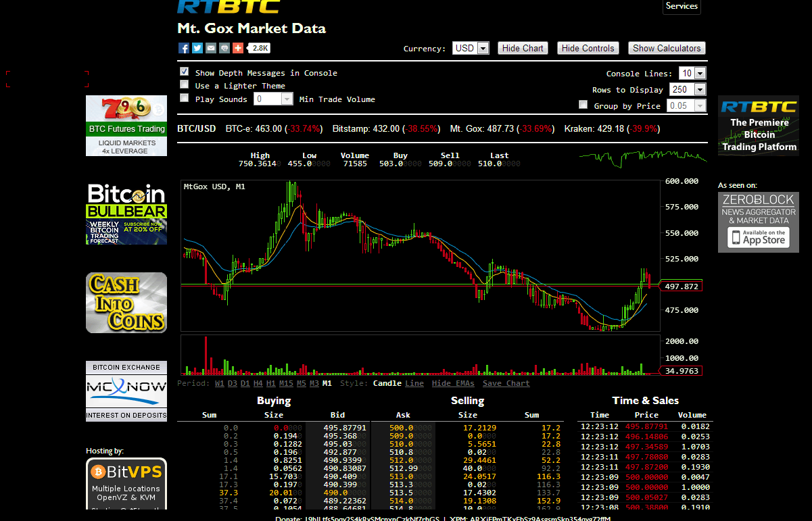
Task: Select the H4 chart period
Action: [258, 383]
